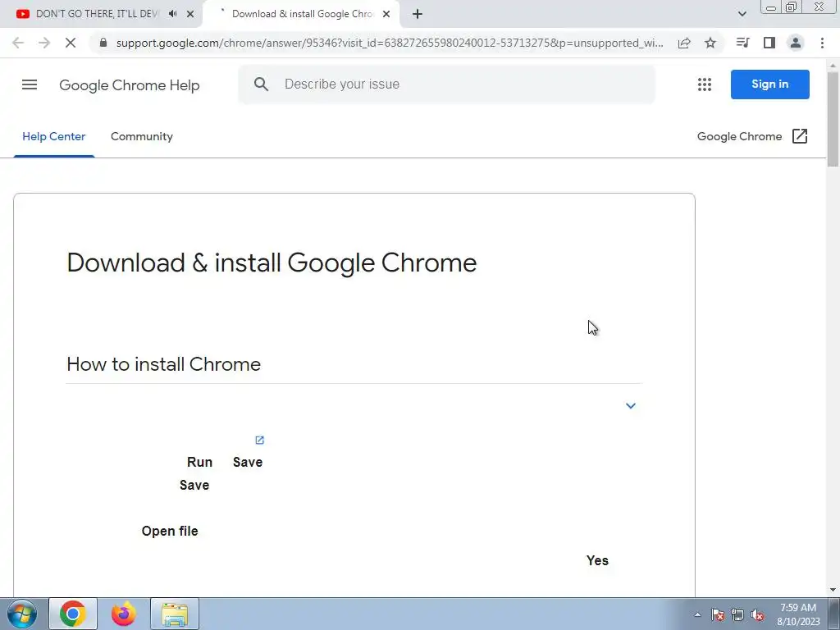The height and width of the screenshot is (630, 840).
Task: Expand the section chevron under How to install Chrome
Action: [631, 405]
